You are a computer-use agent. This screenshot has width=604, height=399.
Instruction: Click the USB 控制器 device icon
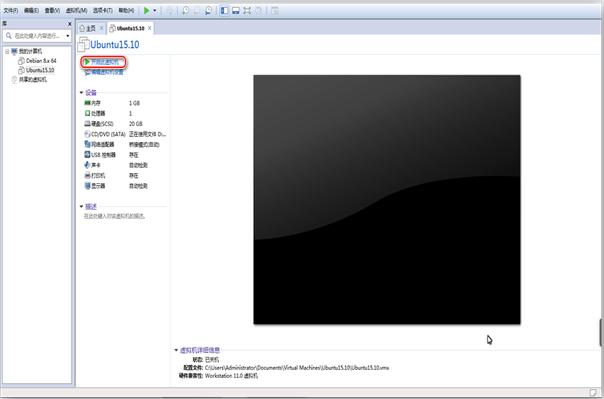(87, 154)
